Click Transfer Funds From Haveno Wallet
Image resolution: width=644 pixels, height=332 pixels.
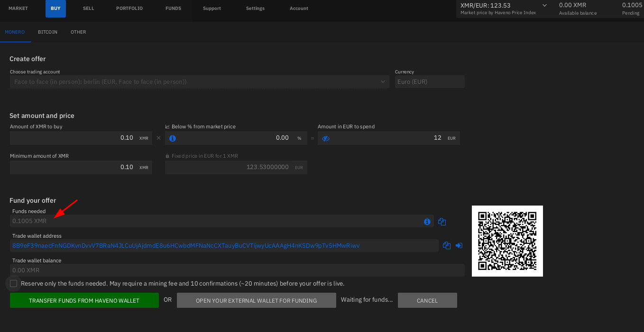[84, 301]
